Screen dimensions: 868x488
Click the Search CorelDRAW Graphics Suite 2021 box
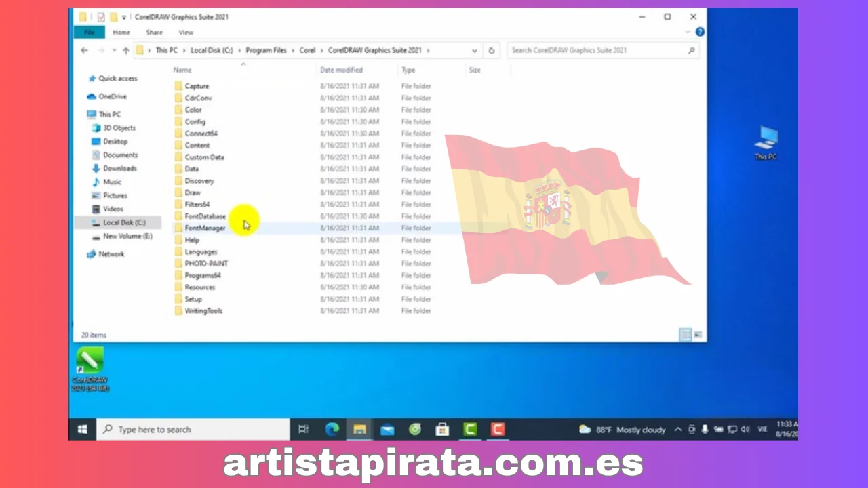tap(602, 50)
